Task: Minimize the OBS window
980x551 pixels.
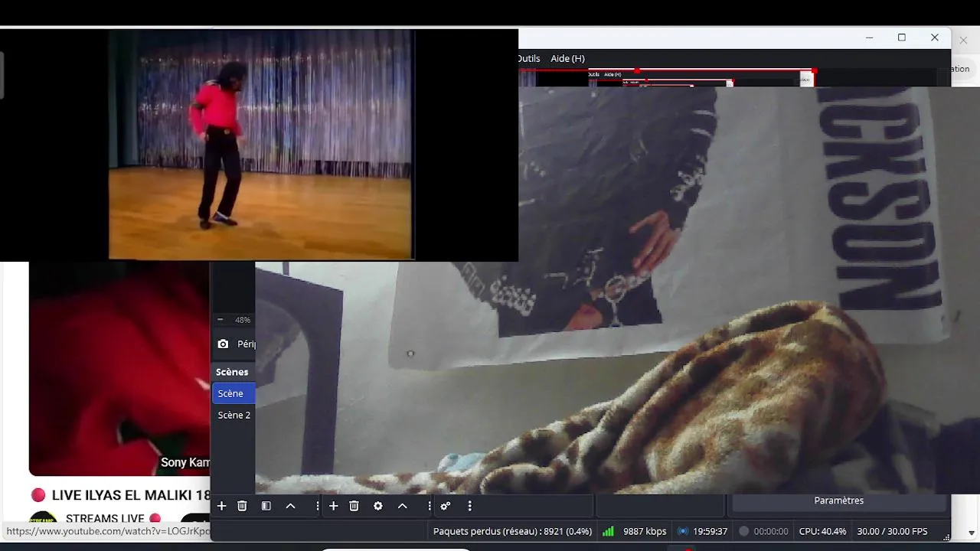Action: coord(869,37)
